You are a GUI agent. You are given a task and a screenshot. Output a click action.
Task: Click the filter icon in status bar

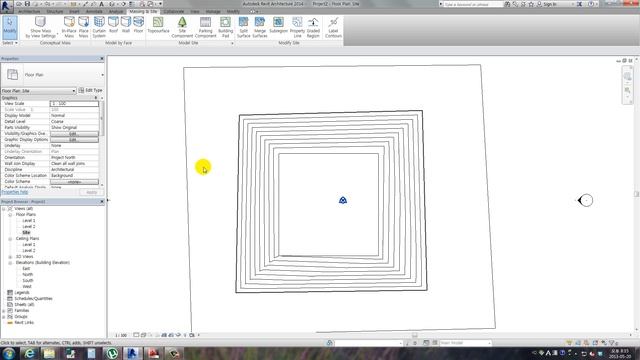click(x=611, y=343)
